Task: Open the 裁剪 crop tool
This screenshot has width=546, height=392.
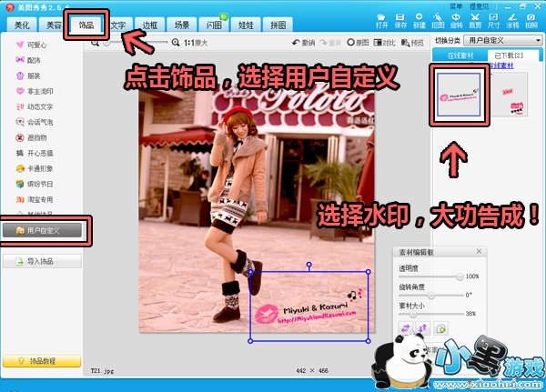Action: coord(475,21)
